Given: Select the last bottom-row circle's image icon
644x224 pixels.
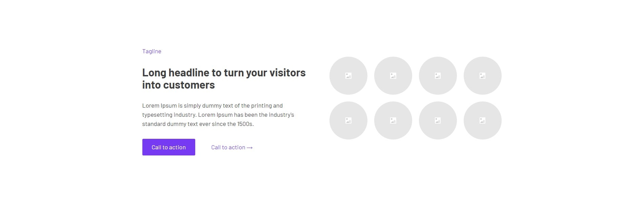Looking at the screenshot, I should 482,120.
